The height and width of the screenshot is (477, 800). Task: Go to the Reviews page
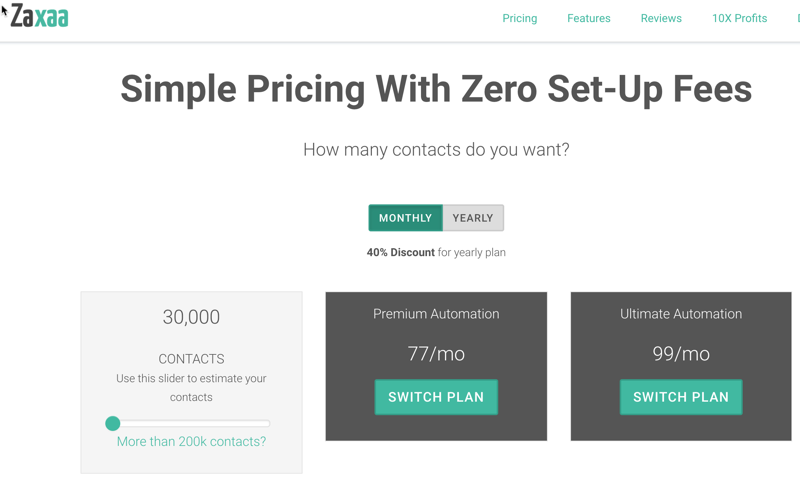pos(661,18)
